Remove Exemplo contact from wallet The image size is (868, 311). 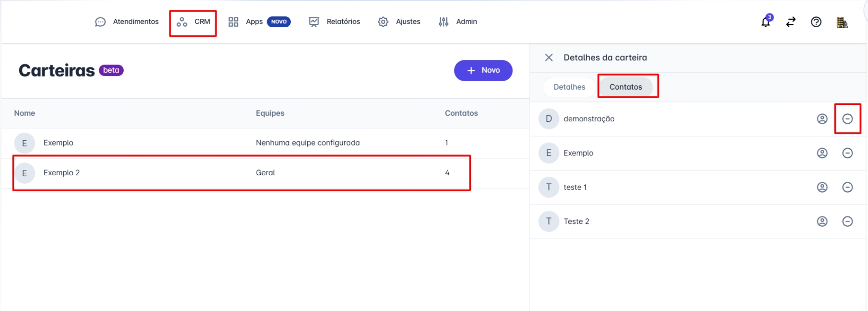(x=847, y=153)
